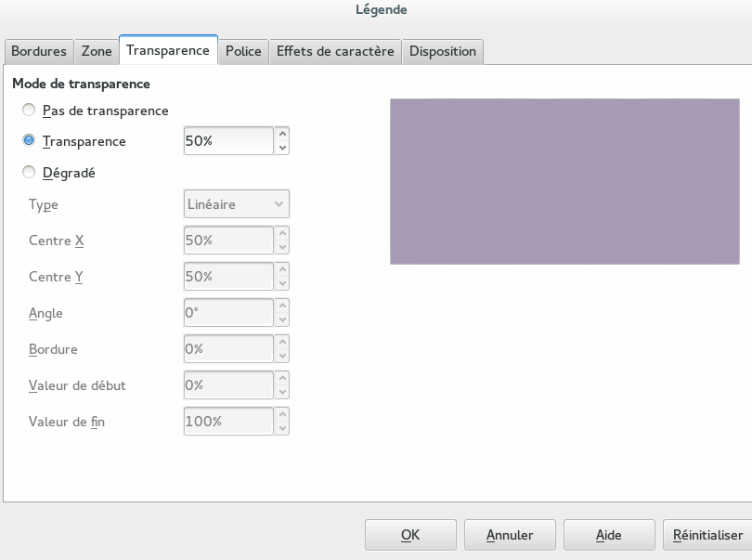The height and width of the screenshot is (560, 752).
Task: Switch to the Police tab
Action: point(243,51)
